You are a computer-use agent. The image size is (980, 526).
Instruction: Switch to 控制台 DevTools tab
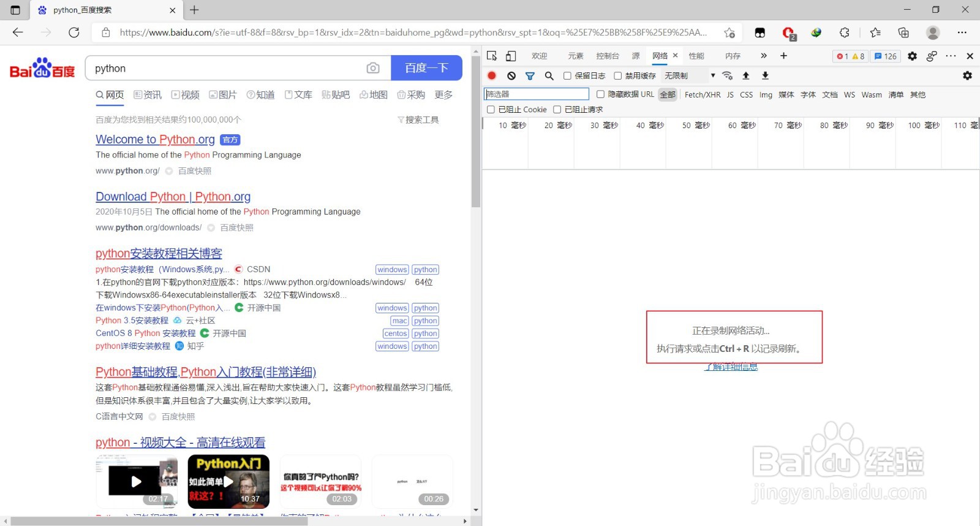click(x=608, y=56)
